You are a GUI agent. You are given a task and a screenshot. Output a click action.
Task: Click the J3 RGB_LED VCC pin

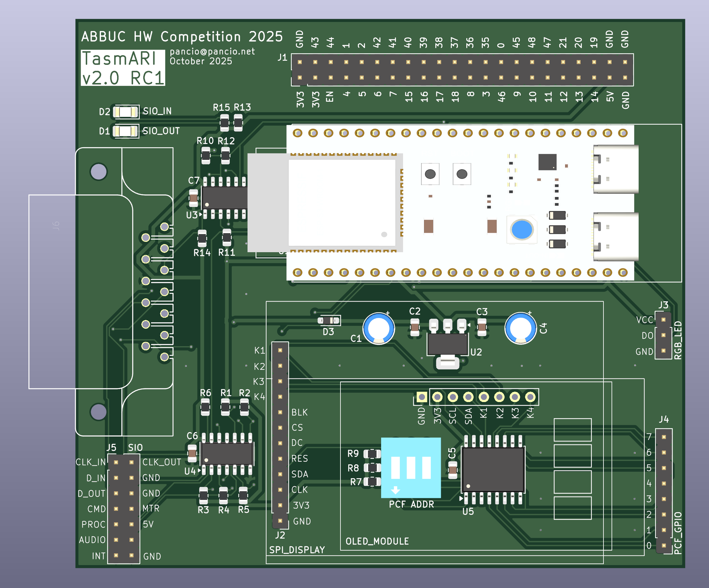pyautogui.click(x=663, y=319)
